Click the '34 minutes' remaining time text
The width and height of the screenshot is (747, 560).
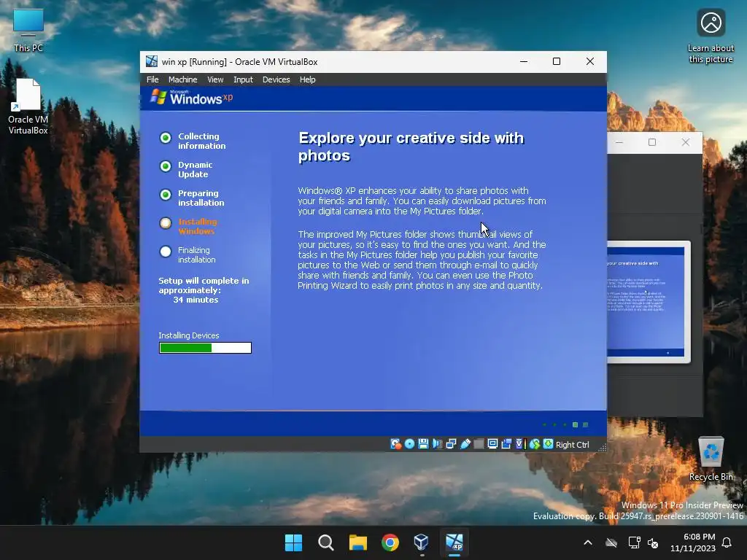click(196, 300)
